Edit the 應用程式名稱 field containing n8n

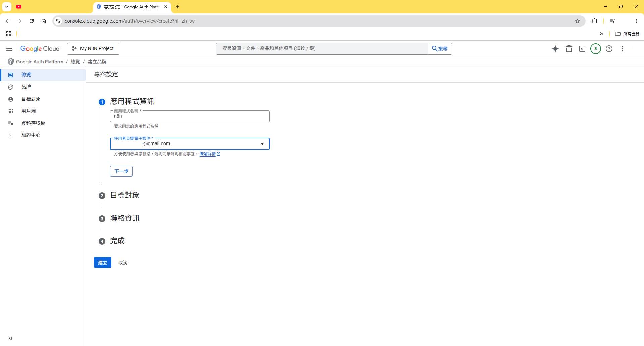tap(190, 116)
